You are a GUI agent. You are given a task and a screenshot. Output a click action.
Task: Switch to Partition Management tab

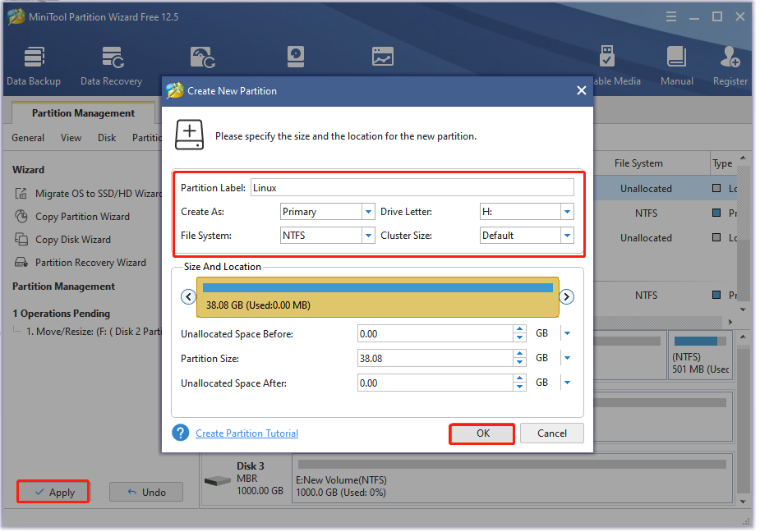point(83,113)
